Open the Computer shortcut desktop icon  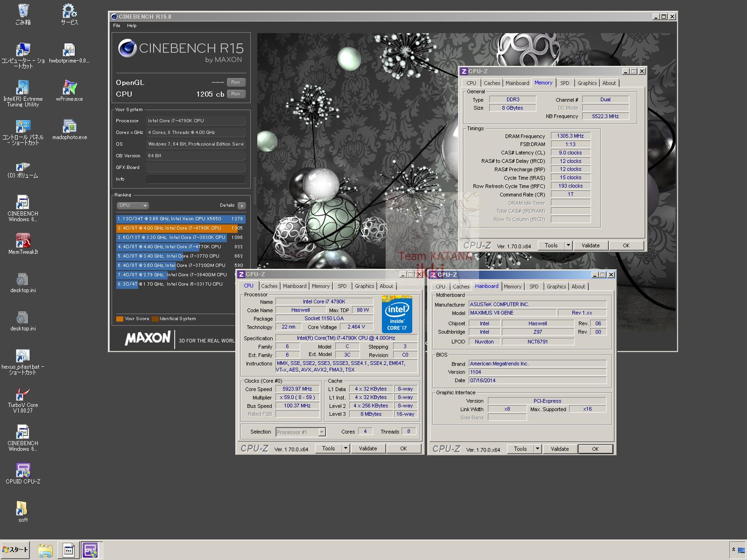22,55
